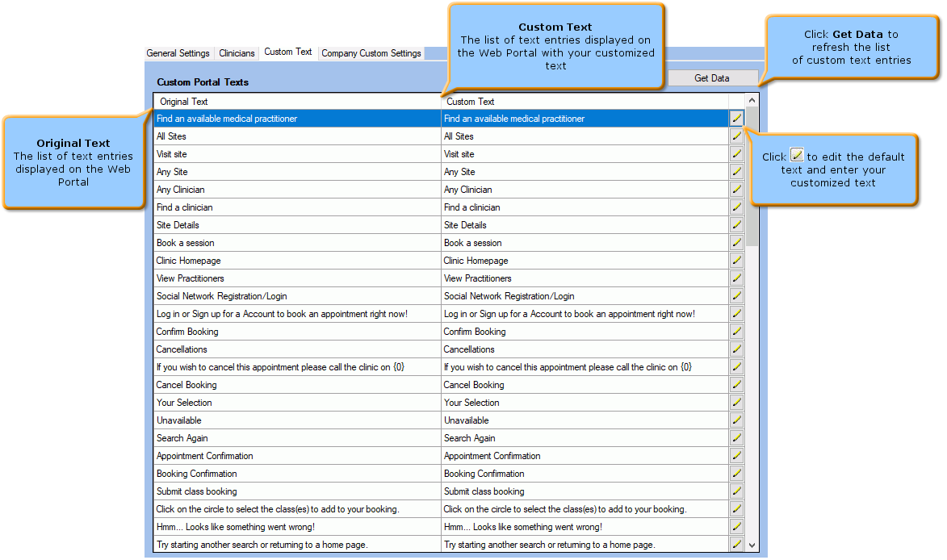Open the edit icon beside 'Cancellations'

click(x=736, y=349)
